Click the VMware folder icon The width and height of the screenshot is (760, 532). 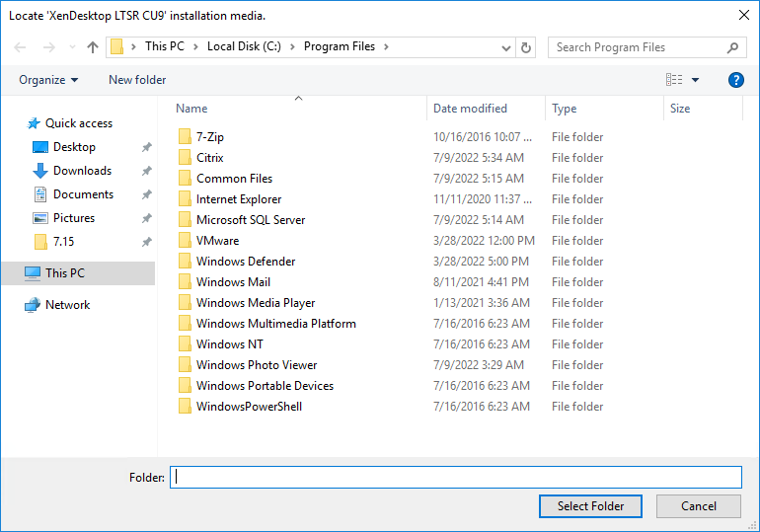(x=185, y=240)
